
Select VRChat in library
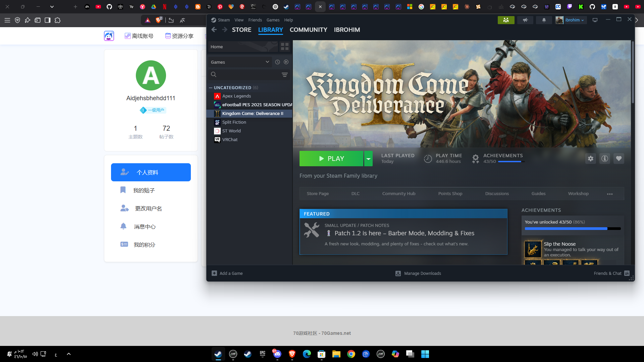(x=250, y=140)
